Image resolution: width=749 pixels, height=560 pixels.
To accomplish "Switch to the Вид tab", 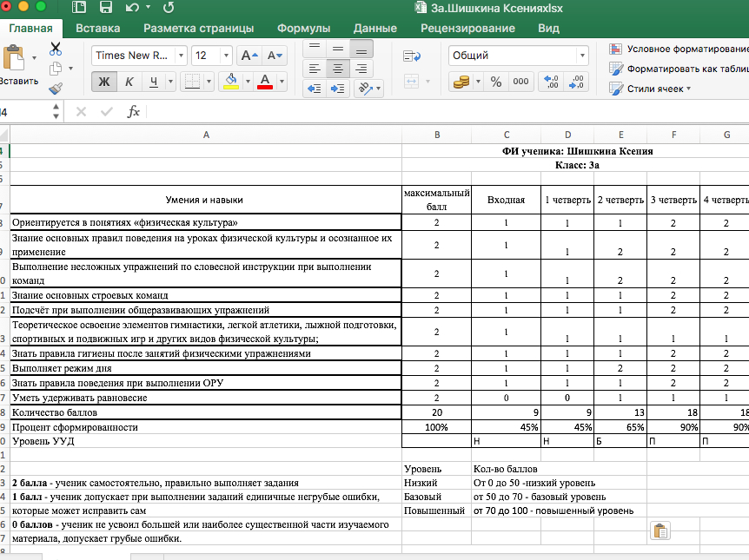I will click(548, 28).
